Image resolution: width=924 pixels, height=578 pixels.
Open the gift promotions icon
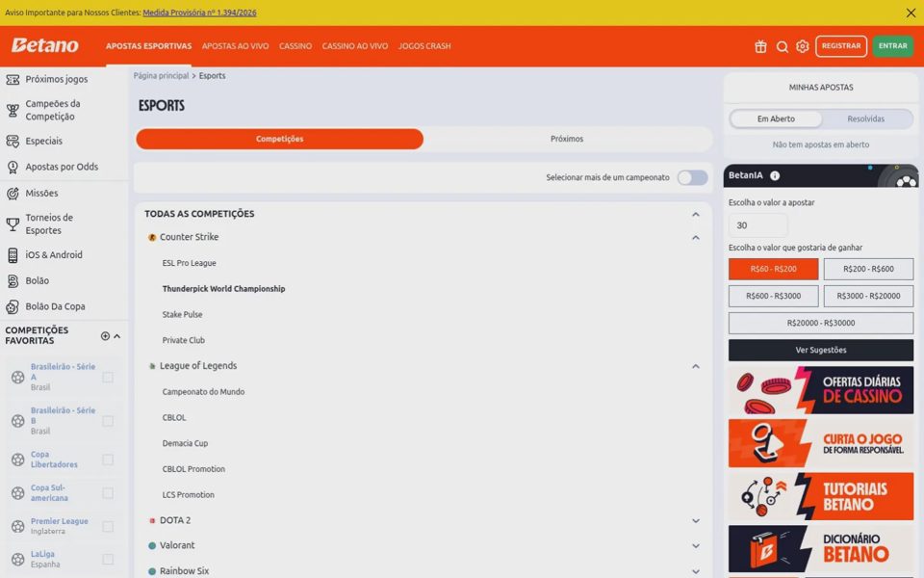(x=760, y=46)
